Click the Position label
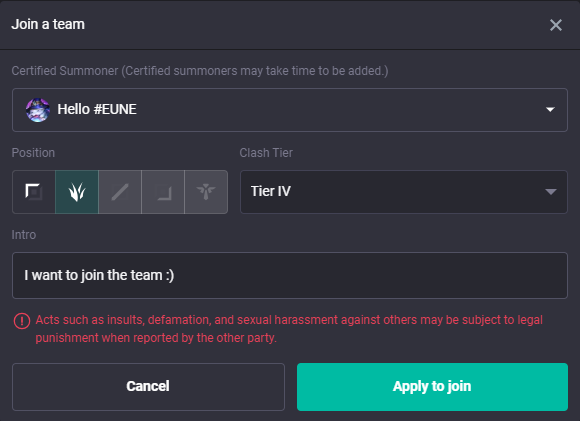The height and width of the screenshot is (421, 580). click(x=33, y=153)
